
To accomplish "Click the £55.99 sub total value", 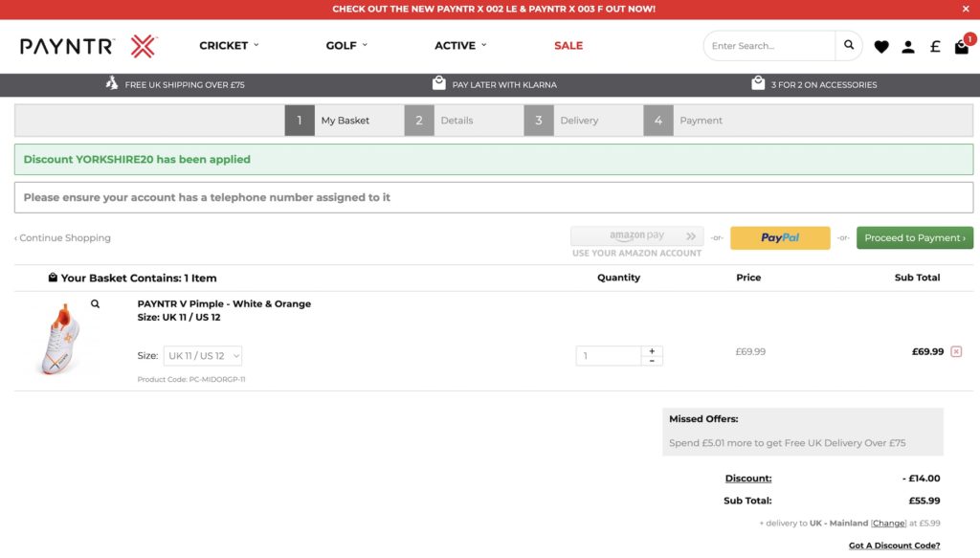I will [924, 501].
